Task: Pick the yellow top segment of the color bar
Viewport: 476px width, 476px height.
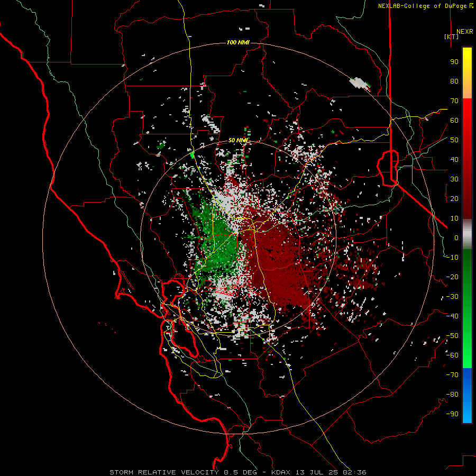Action: [x=467, y=73]
